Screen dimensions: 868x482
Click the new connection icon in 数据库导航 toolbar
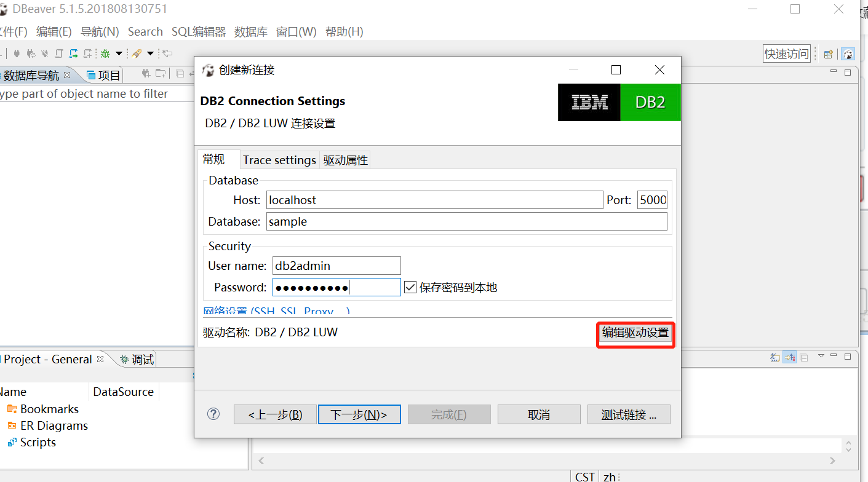click(x=146, y=73)
